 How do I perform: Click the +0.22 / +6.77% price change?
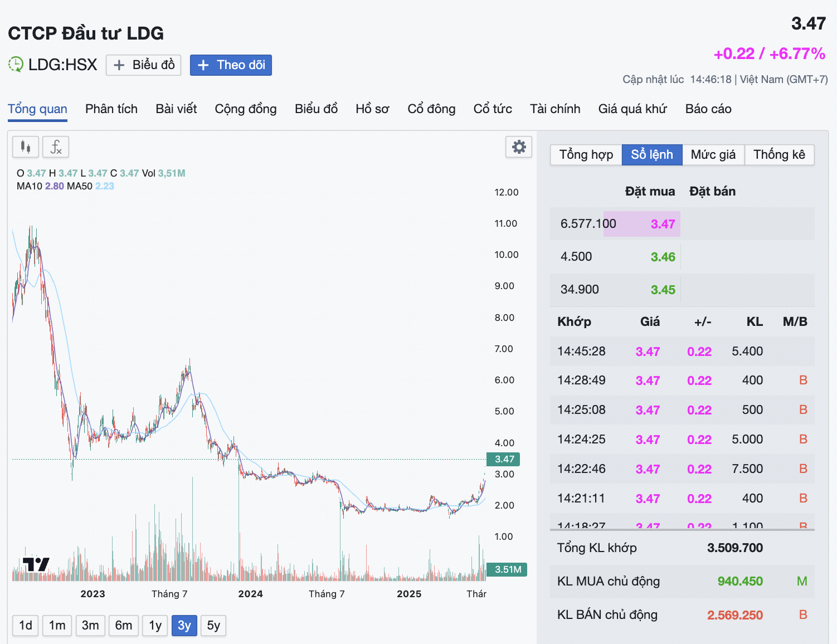point(770,53)
